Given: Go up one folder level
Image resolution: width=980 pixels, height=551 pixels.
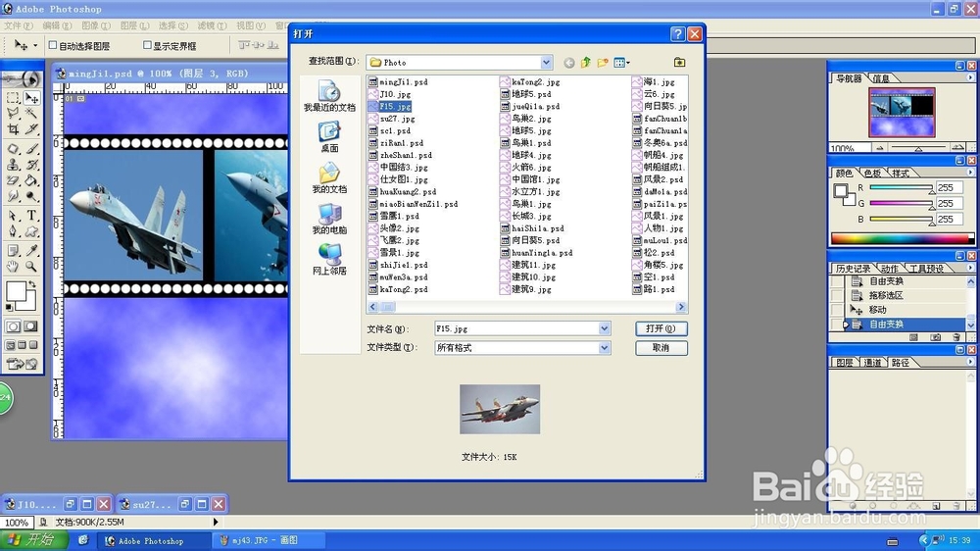Looking at the screenshot, I should pos(586,63).
